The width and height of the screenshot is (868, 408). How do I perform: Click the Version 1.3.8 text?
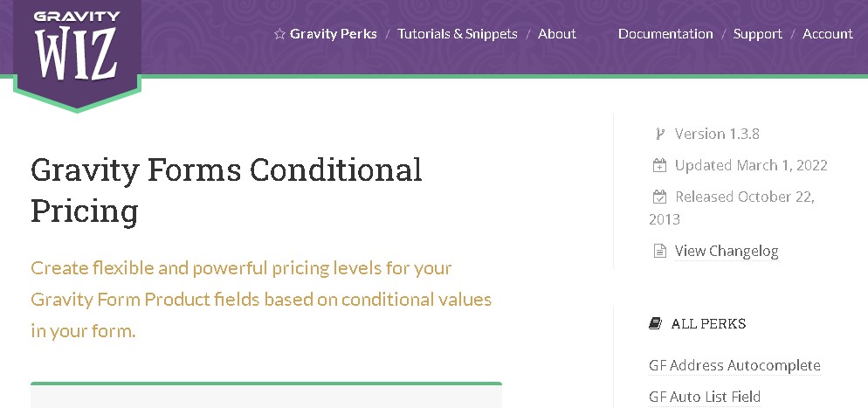coord(717,134)
